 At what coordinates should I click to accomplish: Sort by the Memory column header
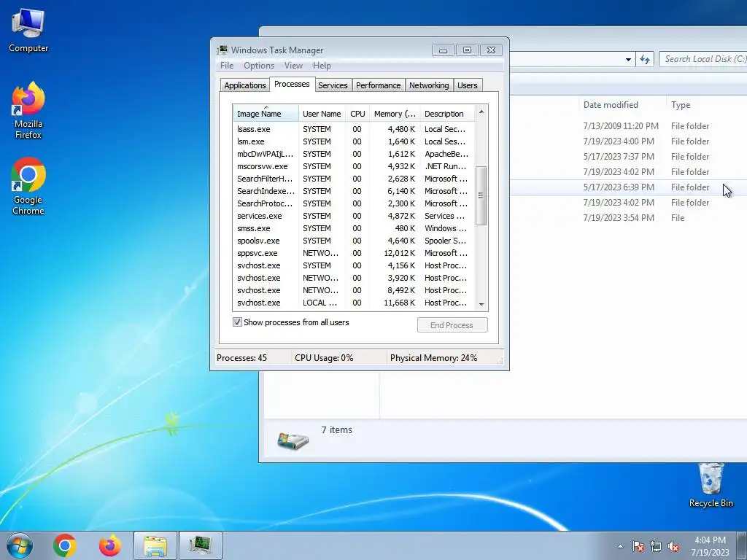[395, 113]
